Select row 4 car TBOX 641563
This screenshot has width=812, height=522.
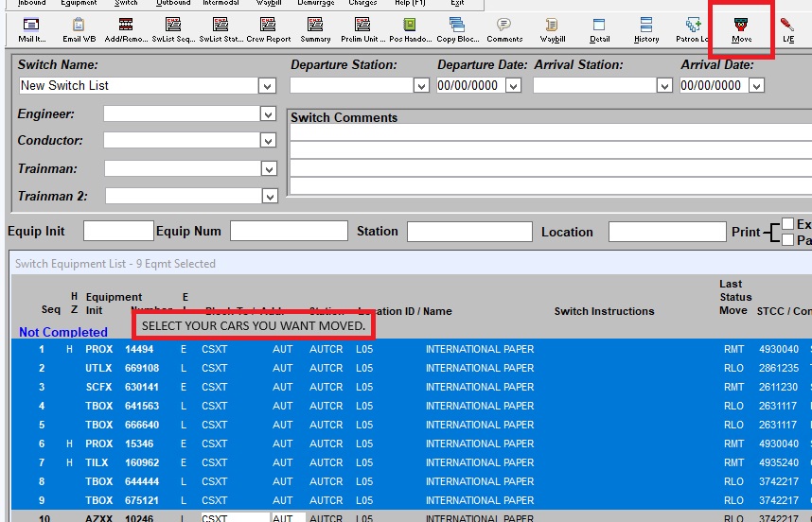pyautogui.click(x=412, y=406)
